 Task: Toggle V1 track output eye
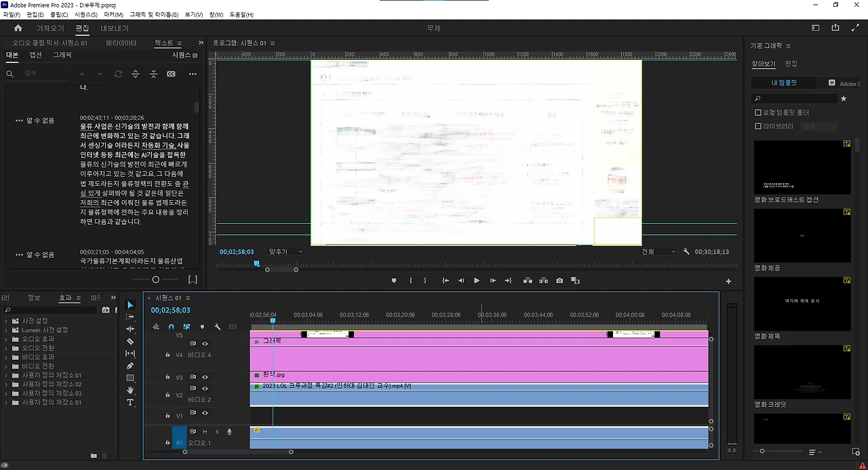click(x=205, y=413)
